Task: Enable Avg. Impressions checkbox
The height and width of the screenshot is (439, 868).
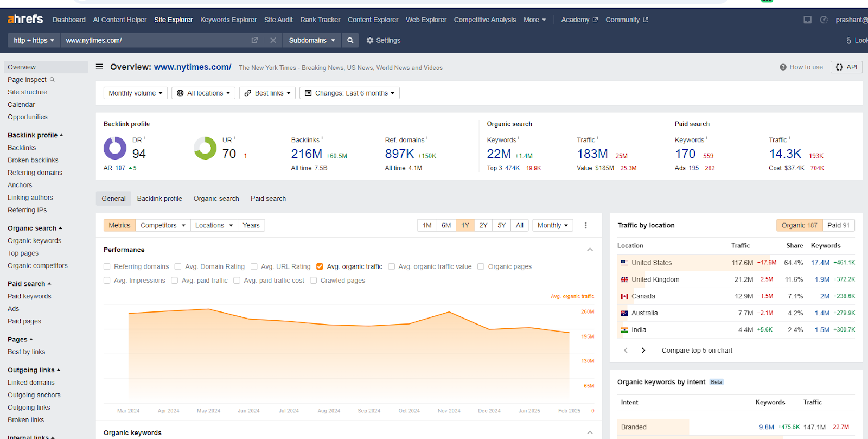Action: [x=107, y=281]
